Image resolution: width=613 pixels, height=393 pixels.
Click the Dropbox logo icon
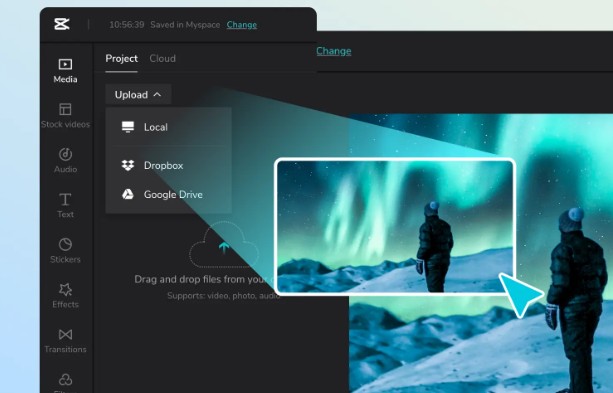127,165
